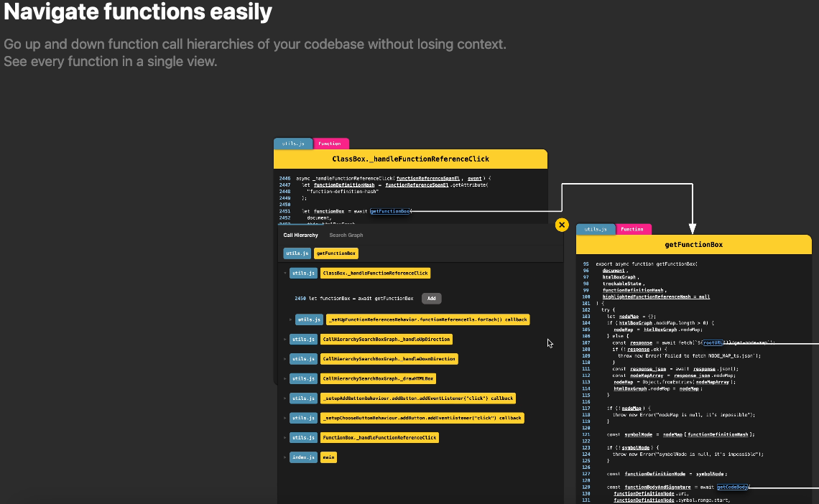
Task: Select the getFunctionBox header tag in hierarchy panel
Action: pyautogui.click(x=336, y=253)
